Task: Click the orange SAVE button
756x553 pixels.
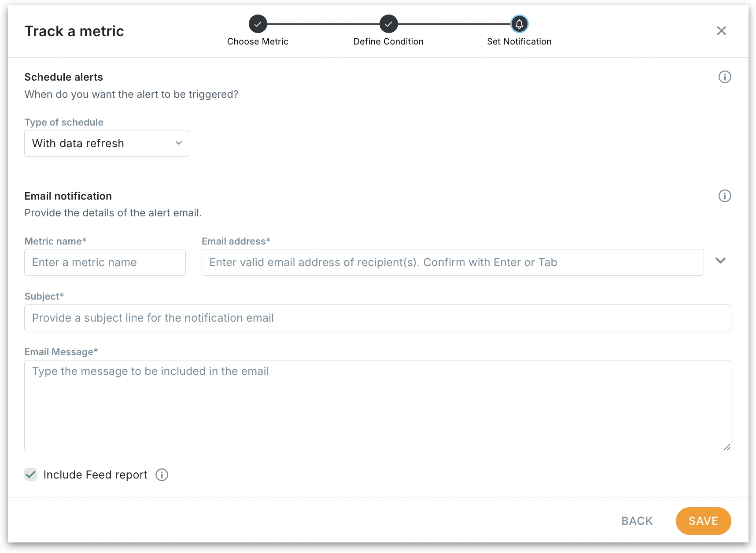Action: coord(703,521)
